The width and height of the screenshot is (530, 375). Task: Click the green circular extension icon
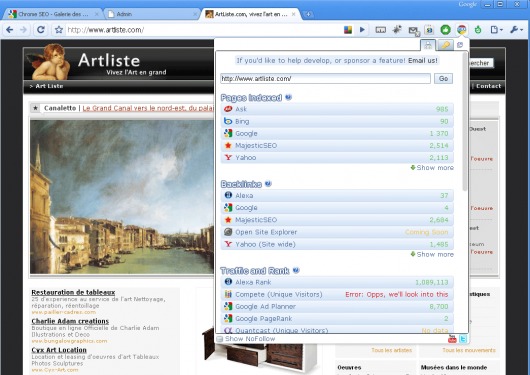click(445, 30)
